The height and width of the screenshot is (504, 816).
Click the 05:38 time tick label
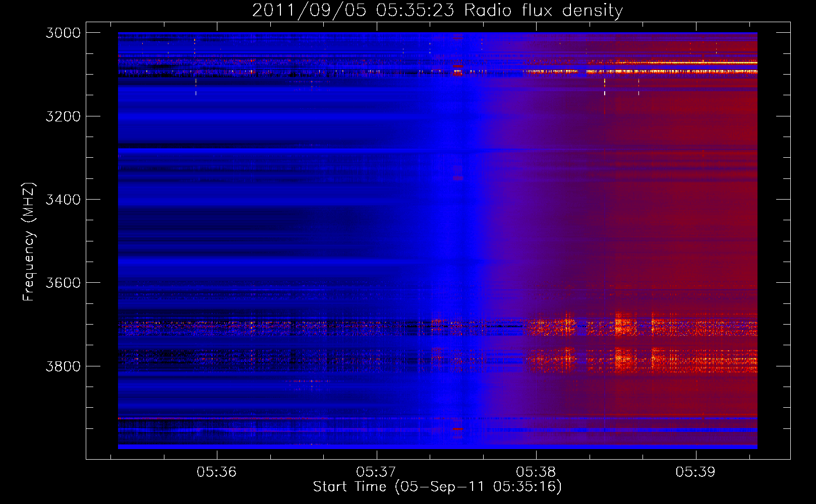pos(536,472)
